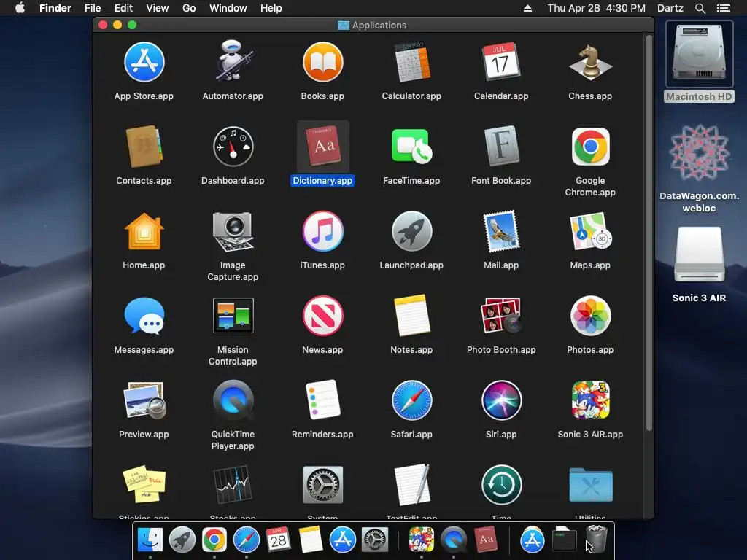
Task: Select the Maps.app icon
Action: (590, 231)
